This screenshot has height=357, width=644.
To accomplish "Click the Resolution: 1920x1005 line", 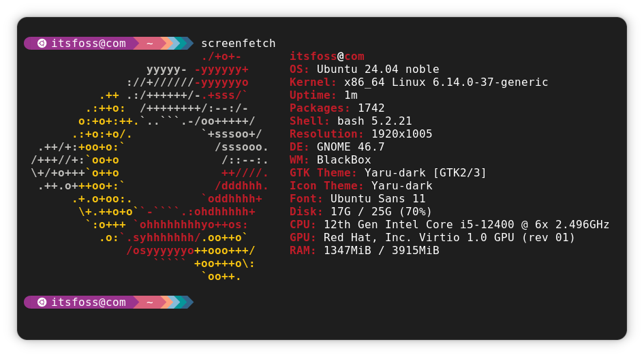I will click(361, 134).
